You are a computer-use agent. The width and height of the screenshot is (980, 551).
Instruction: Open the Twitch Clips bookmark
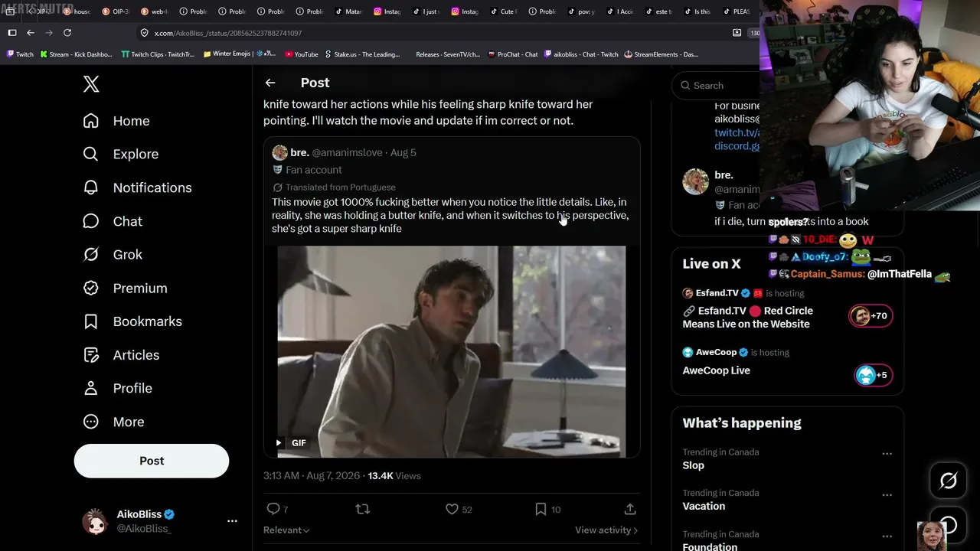coord(158,54)
